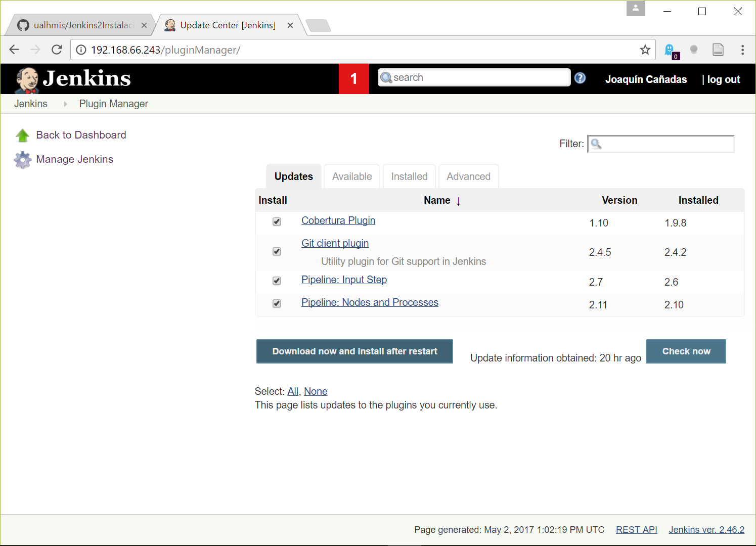Click the Manage Jenkins gear icon
The image size is (756, 546).
pos(22,160)
